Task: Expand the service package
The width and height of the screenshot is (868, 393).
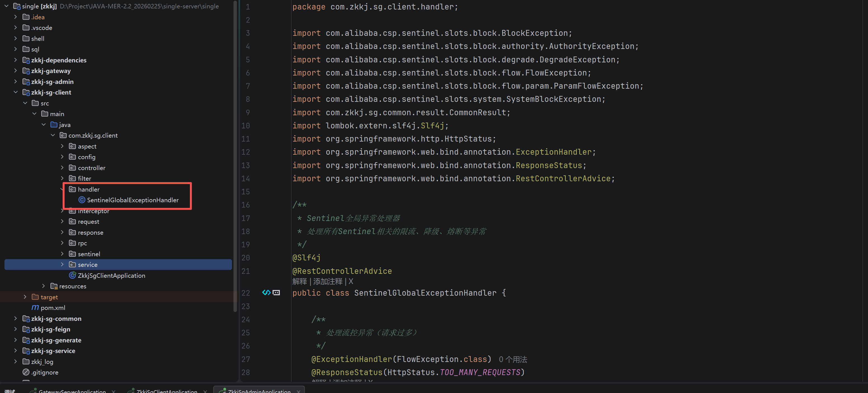Action: tap(62, 265)
